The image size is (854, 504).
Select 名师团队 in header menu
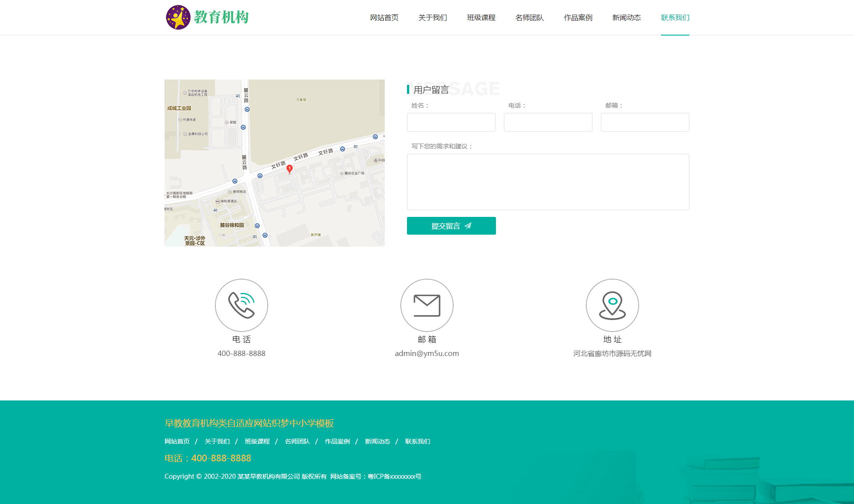point(530,18)
